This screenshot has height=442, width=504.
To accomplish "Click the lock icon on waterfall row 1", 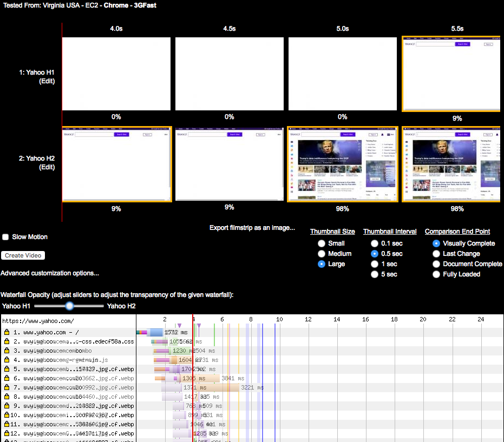I will pos(7,332).
